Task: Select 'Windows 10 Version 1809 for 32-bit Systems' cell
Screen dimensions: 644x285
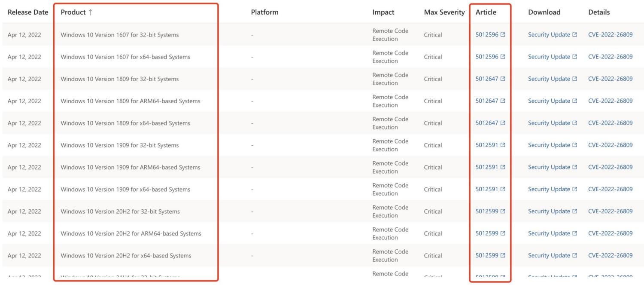Action: 120,79
